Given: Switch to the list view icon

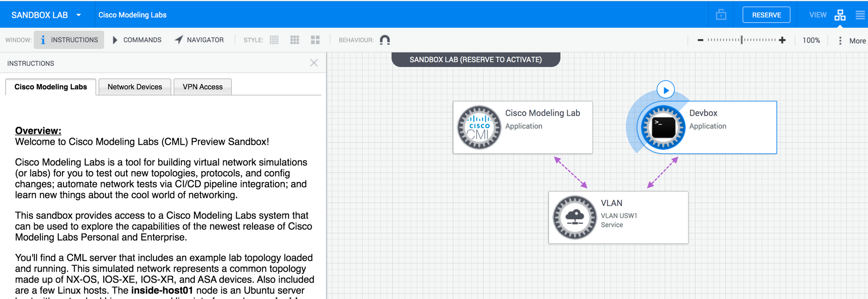Looking at the screenshot, I should point(860,15).
